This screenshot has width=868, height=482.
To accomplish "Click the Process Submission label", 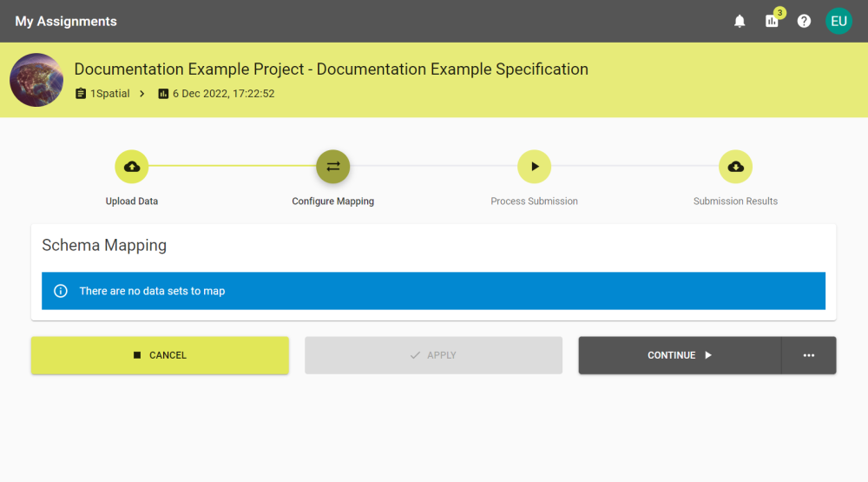I will pyautogui.click(x=534, y=201).
